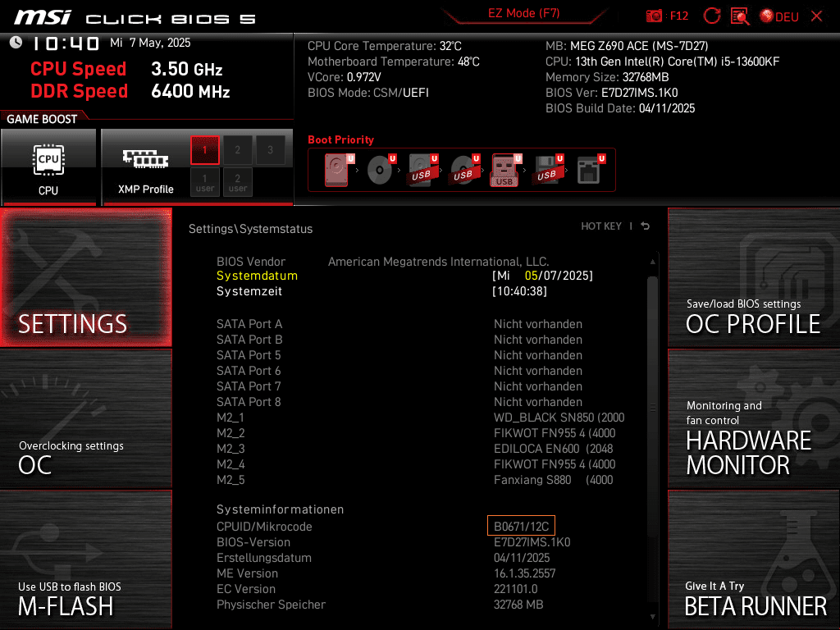The image size is (840, 630).
Task: Select the M2_4 row label
Action: 231,464
